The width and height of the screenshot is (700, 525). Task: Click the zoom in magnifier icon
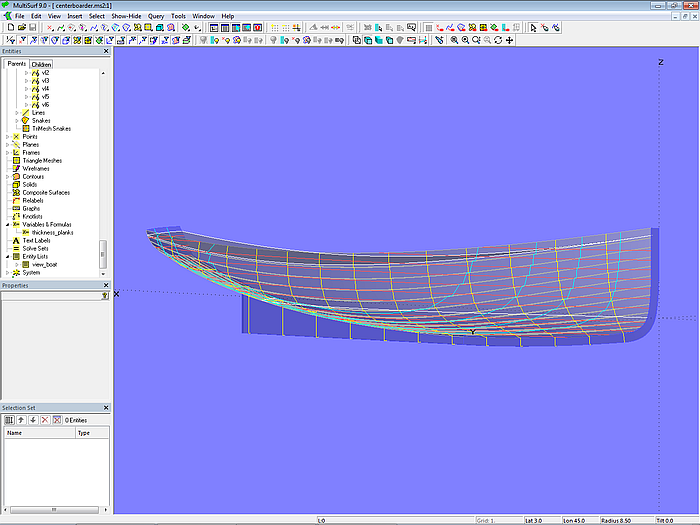pyautogui.click(x=453, y=40)
